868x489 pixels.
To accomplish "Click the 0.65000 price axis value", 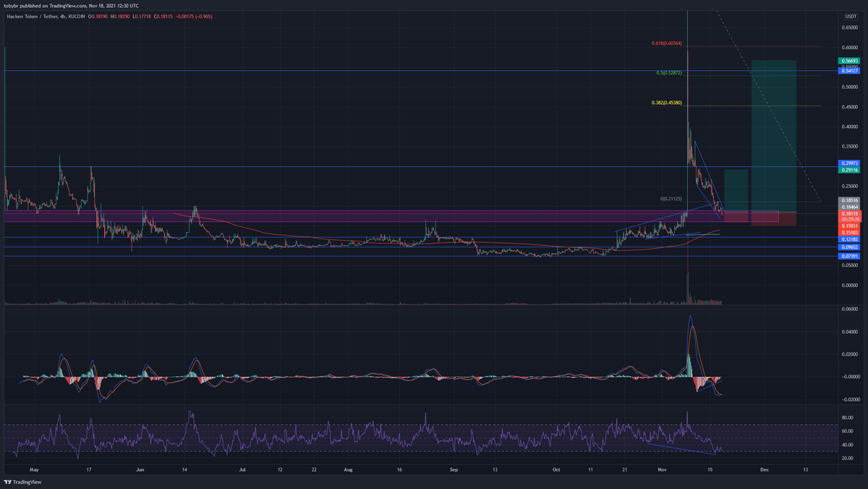I will 849,27.
